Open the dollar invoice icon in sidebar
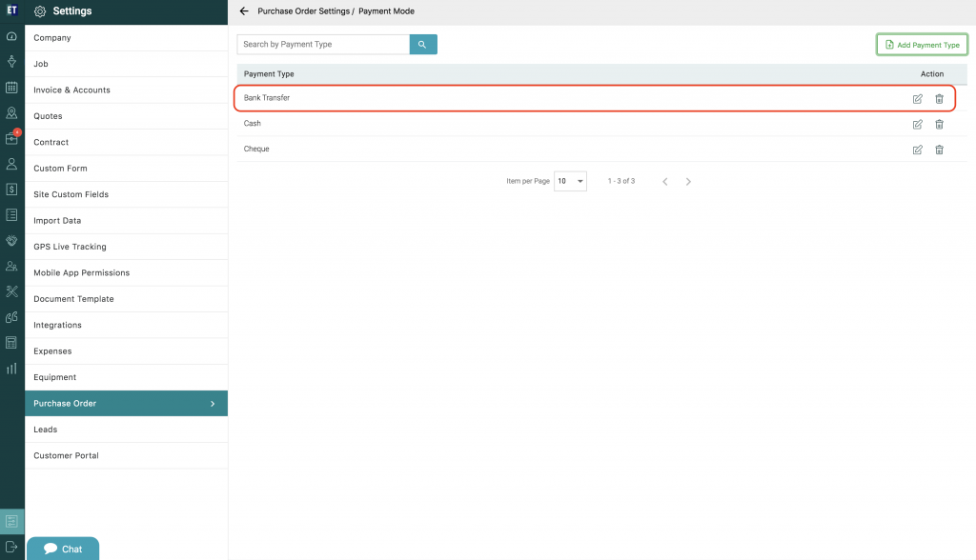The image size is (976, 560). coord(11,190)
